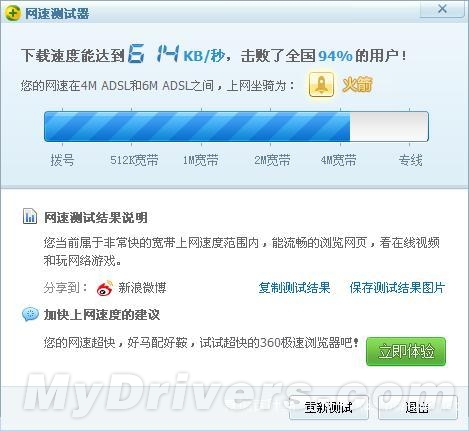Click the 火箭 rank text
Image resolution: width=469 pixels, height=431 pixels.
coord(357,84)
